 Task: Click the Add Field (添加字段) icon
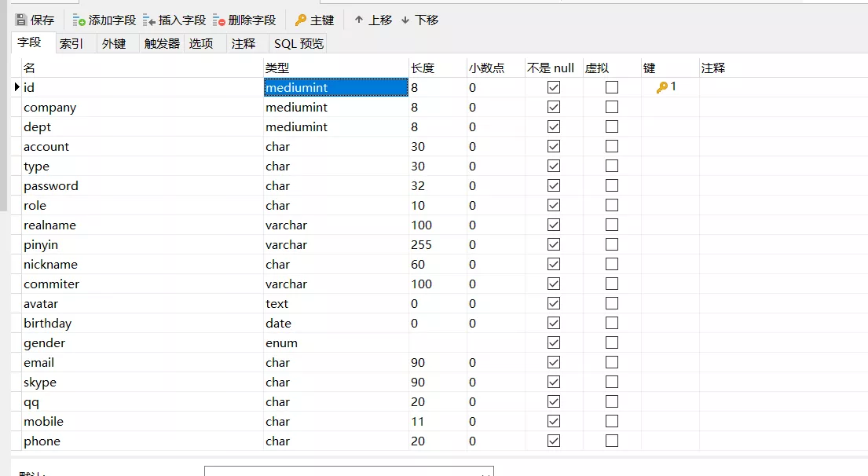79,20
